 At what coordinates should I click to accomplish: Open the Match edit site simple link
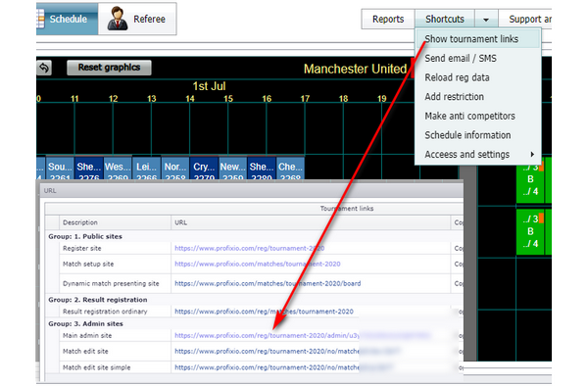[267, 367]
